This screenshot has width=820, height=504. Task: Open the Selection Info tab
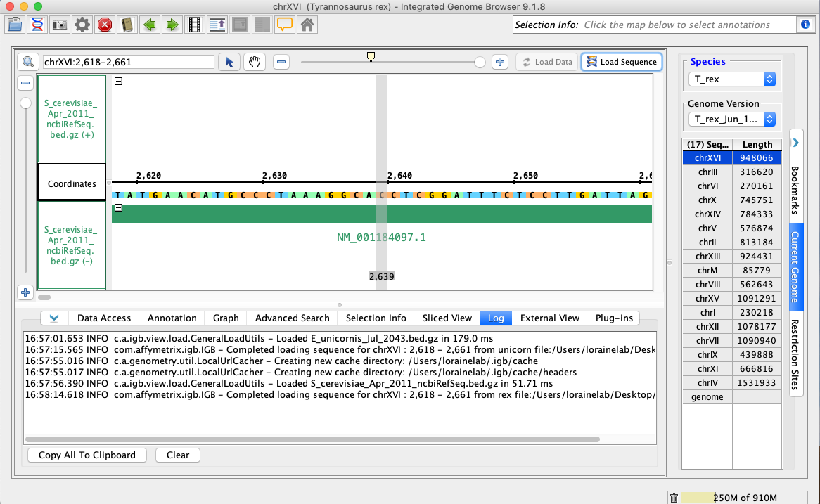[376, 318]
